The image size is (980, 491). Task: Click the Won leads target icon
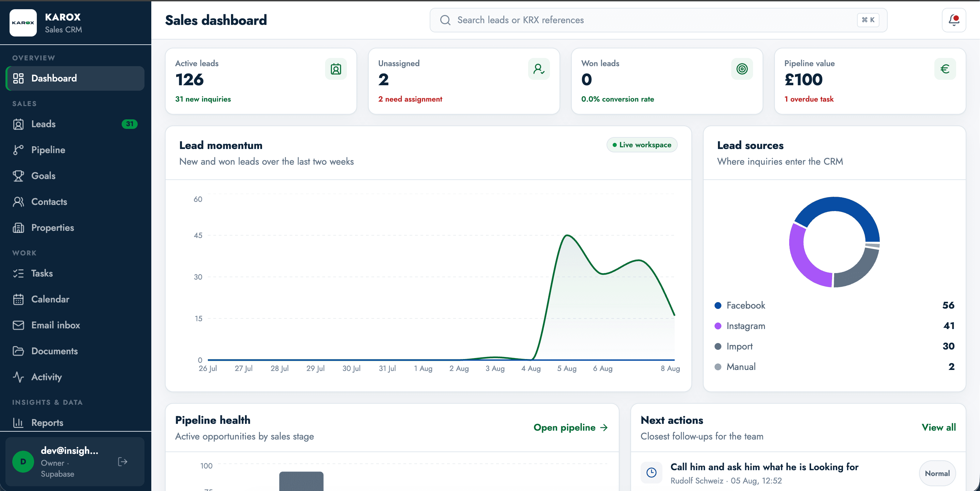point(742,69)
